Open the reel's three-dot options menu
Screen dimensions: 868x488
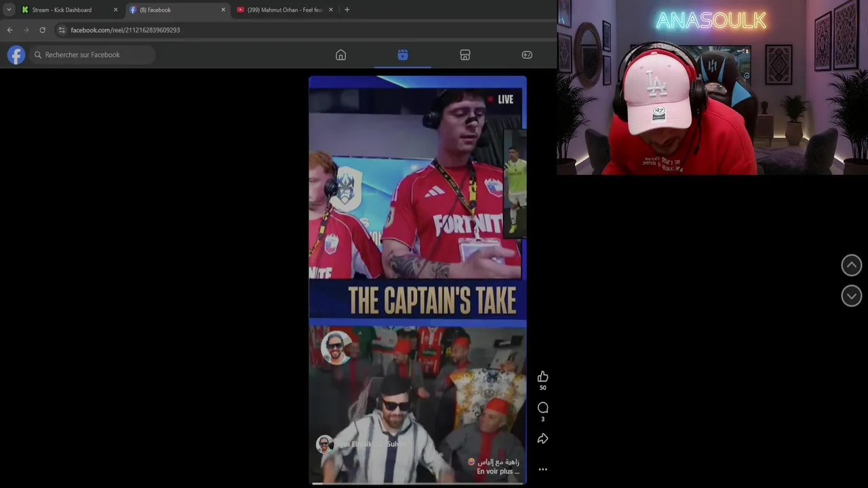tap(542, 469)
